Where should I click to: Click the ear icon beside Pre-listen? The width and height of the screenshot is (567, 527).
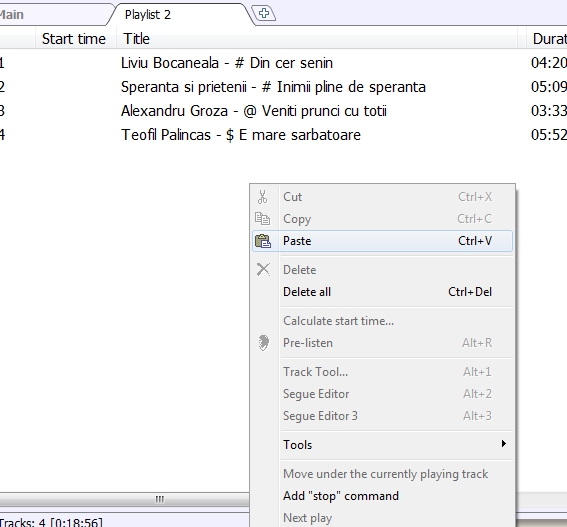264,343
